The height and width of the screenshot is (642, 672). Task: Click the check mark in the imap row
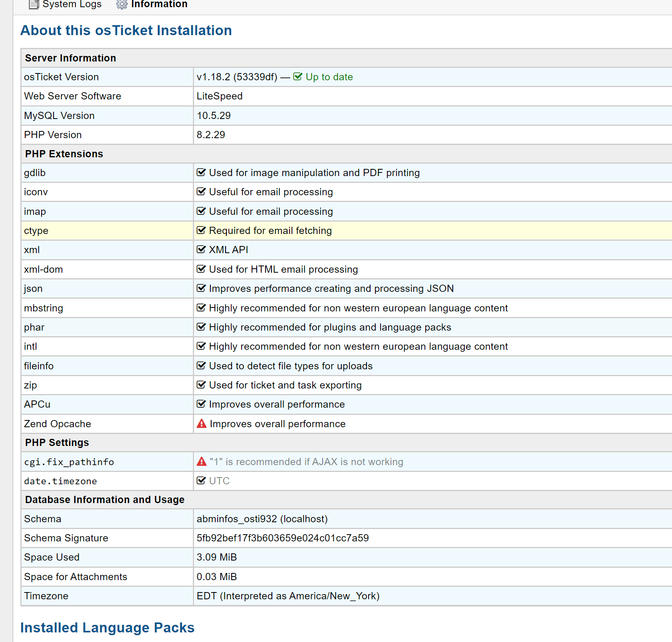201,211
